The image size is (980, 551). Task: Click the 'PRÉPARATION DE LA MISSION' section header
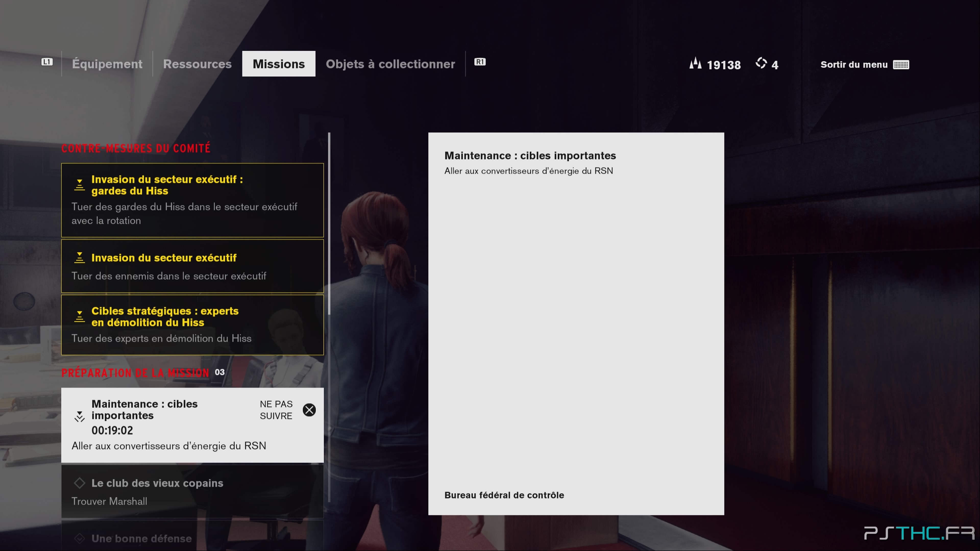tap(135, 373)
